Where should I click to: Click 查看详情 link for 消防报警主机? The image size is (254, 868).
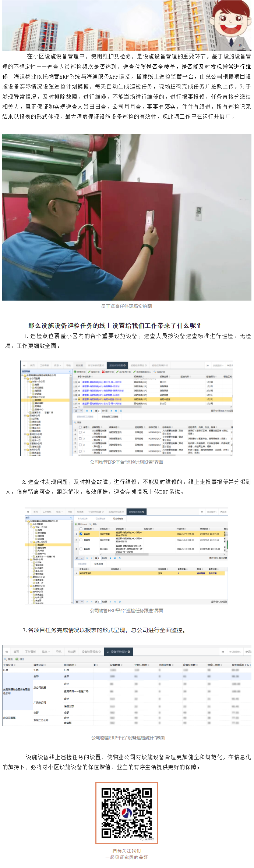pos(213,573)
